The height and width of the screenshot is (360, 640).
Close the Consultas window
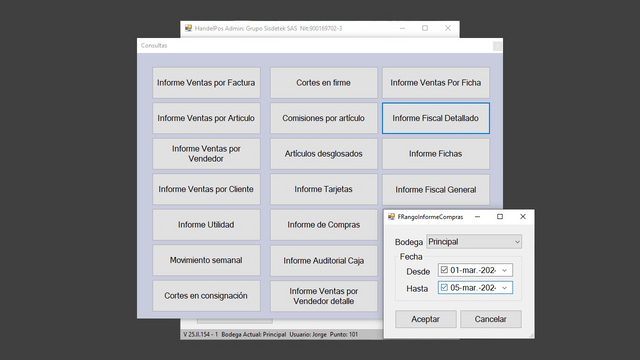click(x=497, y=46)
